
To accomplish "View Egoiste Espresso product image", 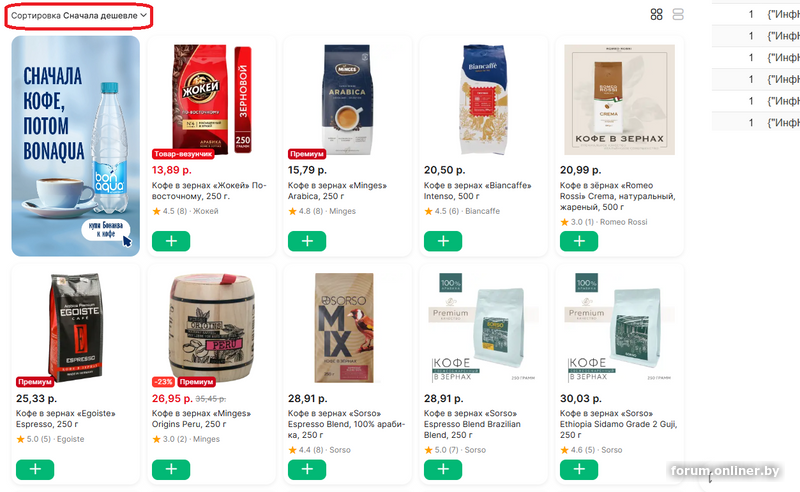I will pos(75,327).
